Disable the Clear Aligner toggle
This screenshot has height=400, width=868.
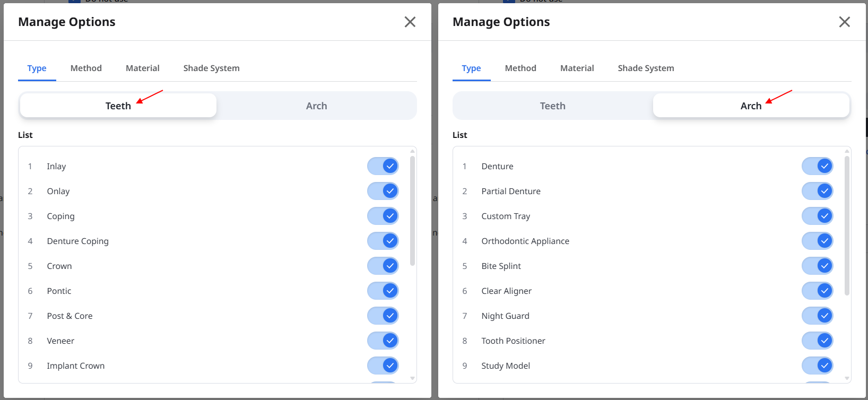pyautogui.click(x=818, y=291)
